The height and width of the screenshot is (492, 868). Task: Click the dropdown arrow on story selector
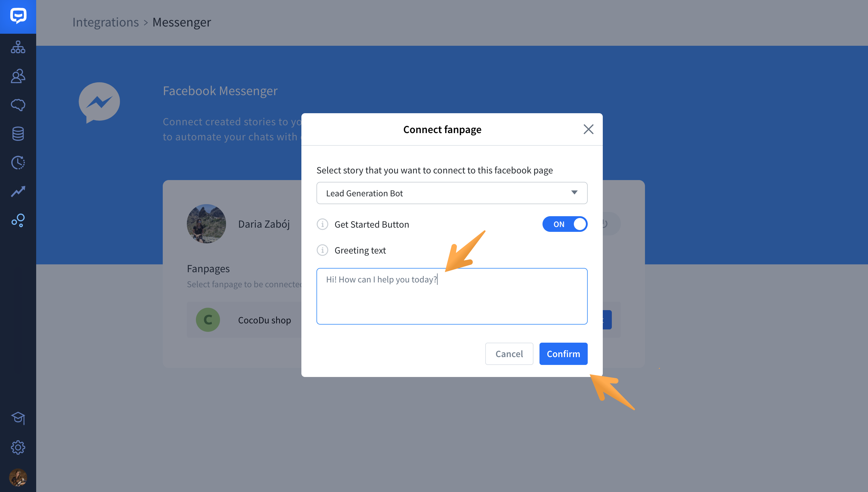tap(574, 192)
